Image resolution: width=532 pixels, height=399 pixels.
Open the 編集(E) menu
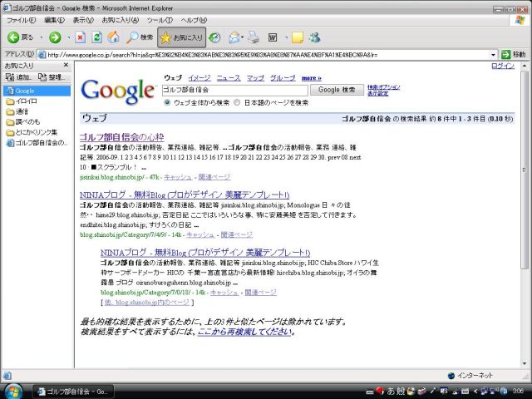pyautogui.click(x=54, y=20)
